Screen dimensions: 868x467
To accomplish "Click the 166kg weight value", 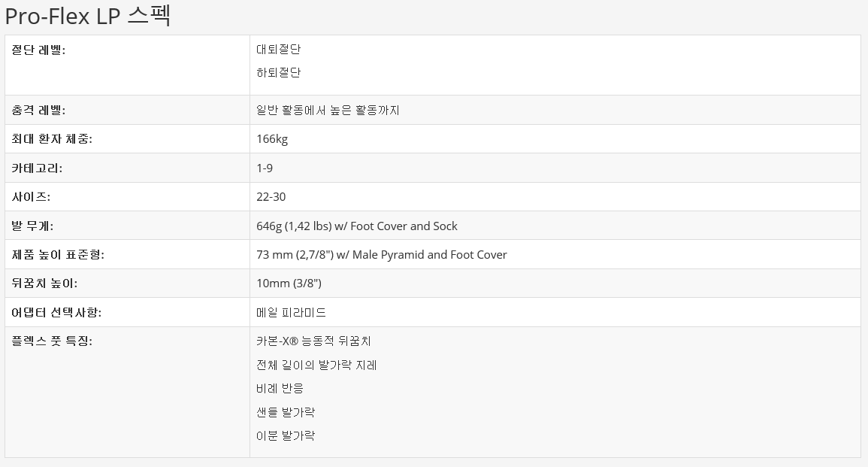I will pos(272,139).
